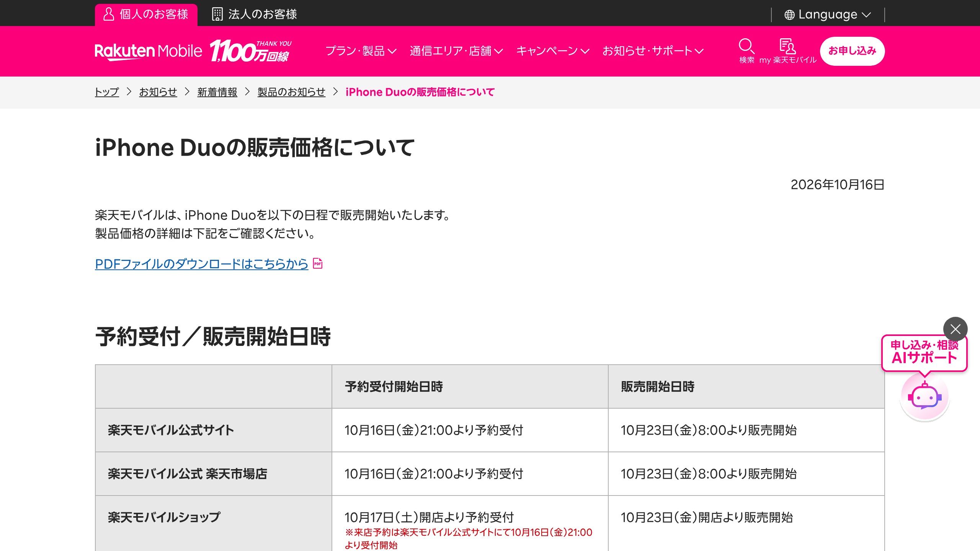This screenshot has width=980, height=551.
Task: Expand the Language dropdown
Action: click(x=828, y=15)
